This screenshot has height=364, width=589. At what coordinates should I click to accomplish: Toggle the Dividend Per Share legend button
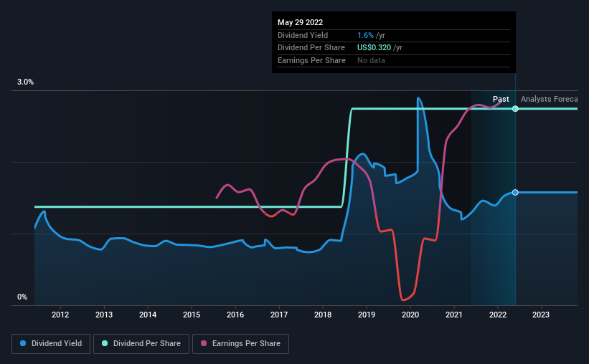[141, 344]
